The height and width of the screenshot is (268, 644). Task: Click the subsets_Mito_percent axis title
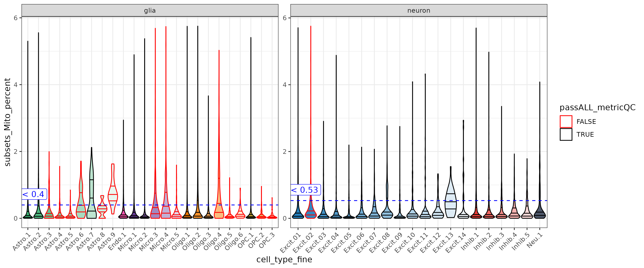click(8, 122)
